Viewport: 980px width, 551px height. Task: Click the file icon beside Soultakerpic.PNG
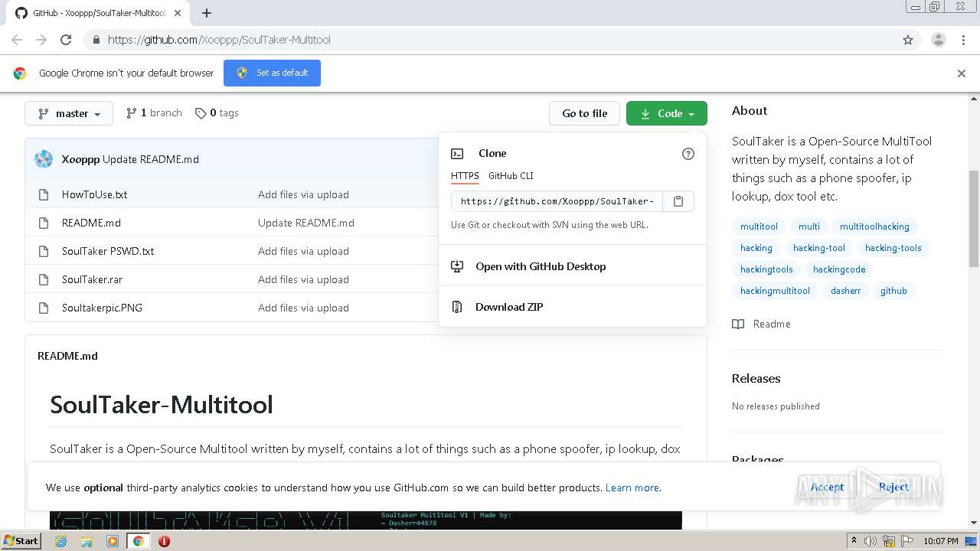(44, 308)
